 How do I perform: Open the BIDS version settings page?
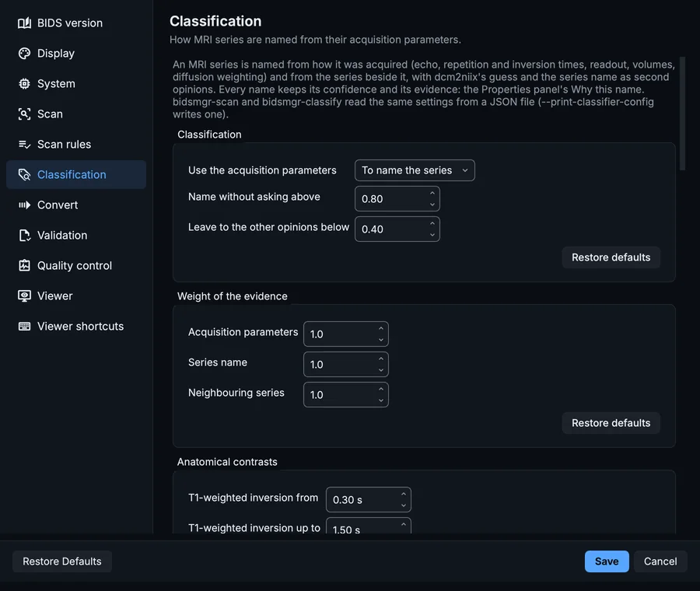pos(76,23)
